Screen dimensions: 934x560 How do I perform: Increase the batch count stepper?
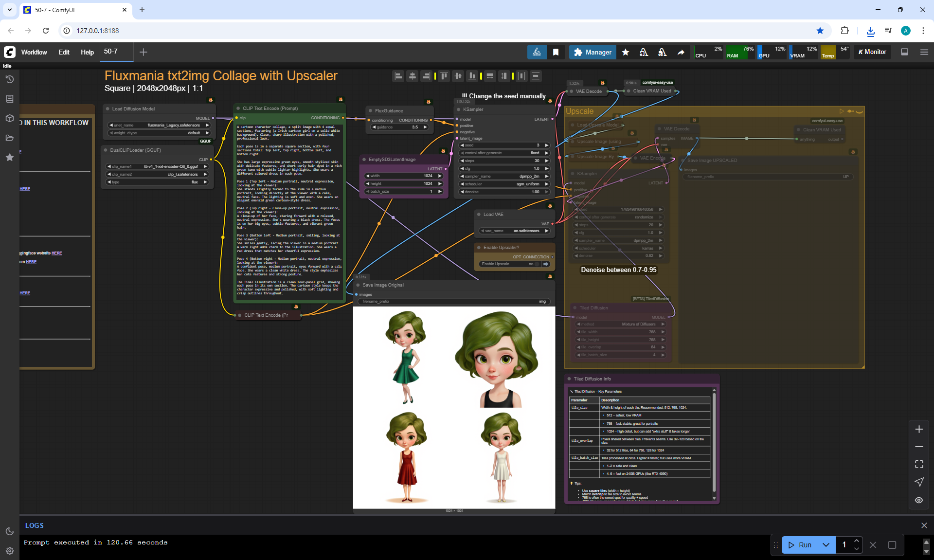[857, 541]
